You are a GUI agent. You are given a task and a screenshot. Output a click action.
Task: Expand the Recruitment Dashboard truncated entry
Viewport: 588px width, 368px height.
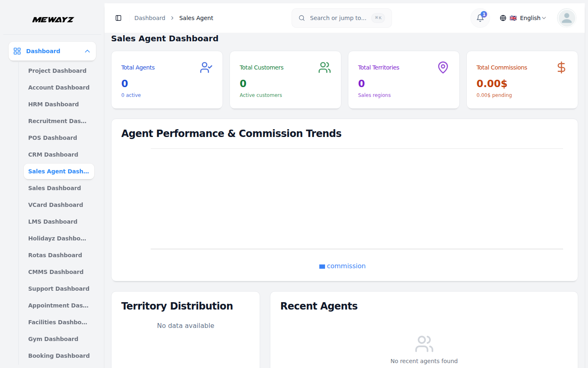coord(57,121)
